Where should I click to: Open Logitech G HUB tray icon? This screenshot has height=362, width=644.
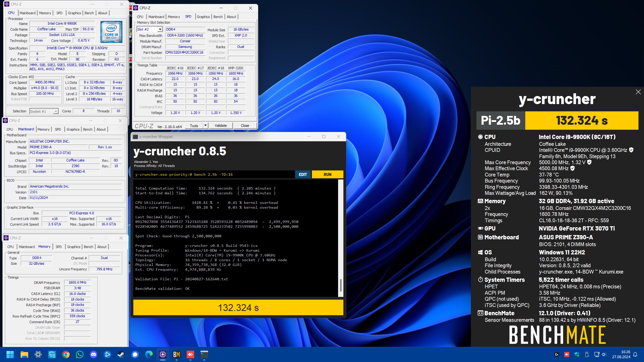click(557, 354)
